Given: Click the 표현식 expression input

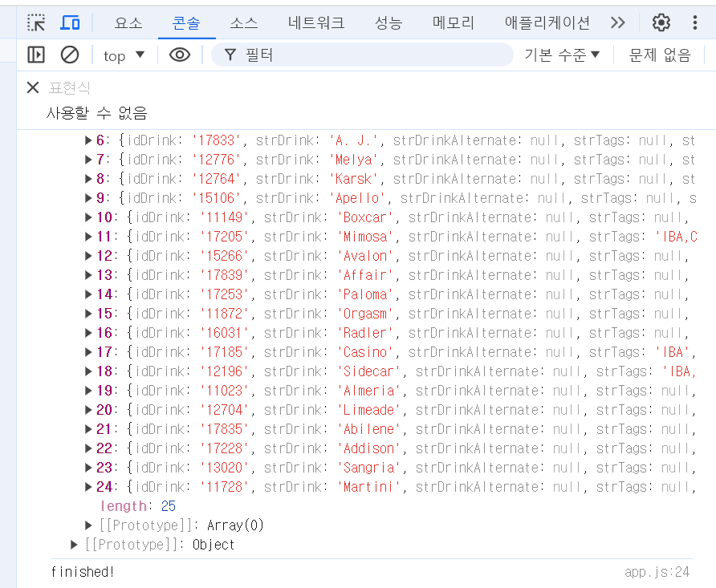Looking at the screenshot, I should pos(69,87).
